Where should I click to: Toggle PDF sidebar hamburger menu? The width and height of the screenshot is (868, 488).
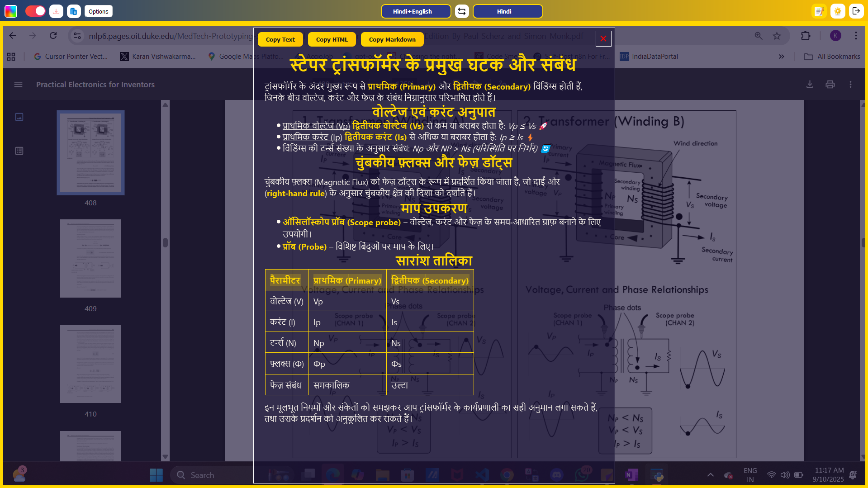(18, 85)
